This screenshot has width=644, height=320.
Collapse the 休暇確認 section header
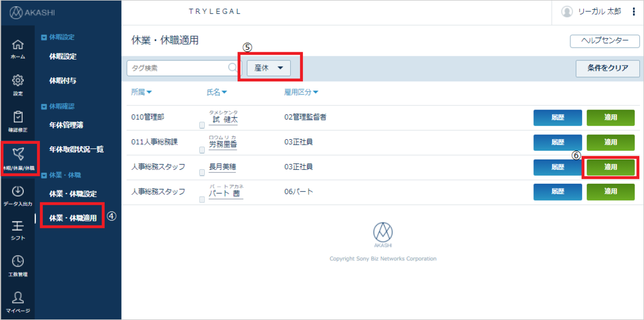point(58,107)
